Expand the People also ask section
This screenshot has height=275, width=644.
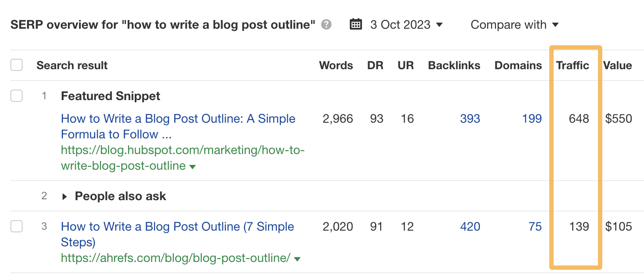64,196
